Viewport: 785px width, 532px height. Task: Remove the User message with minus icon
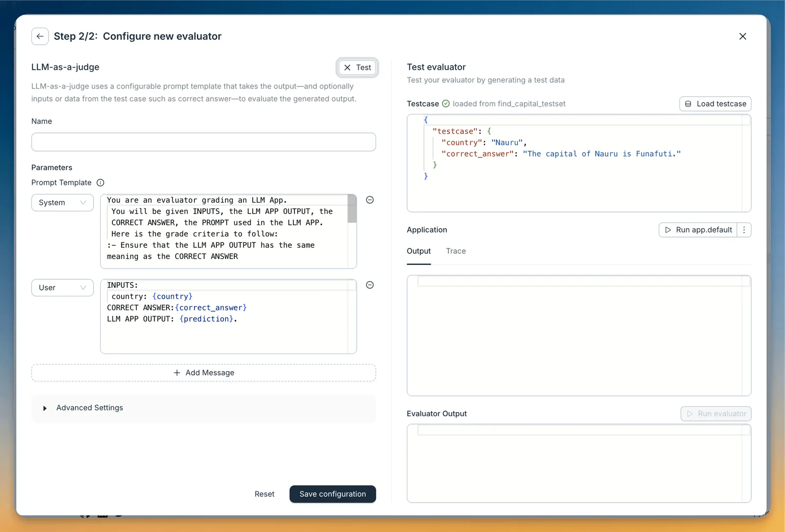(370, 285)
